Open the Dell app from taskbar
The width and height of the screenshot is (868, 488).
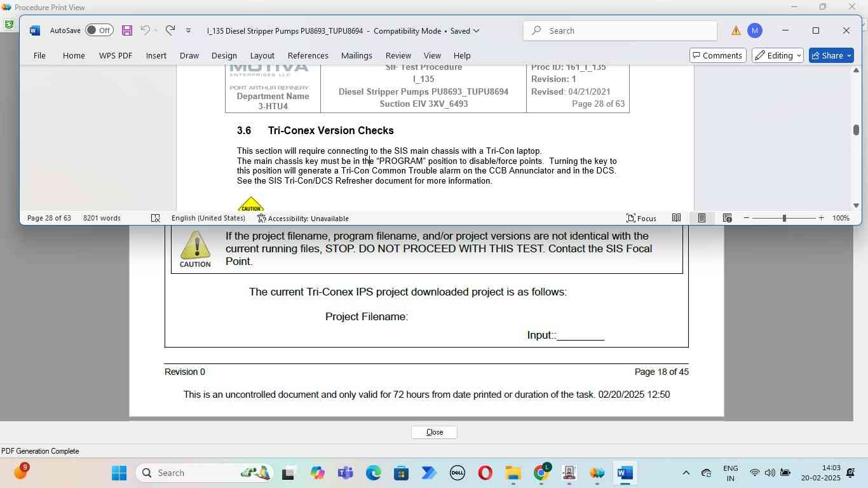coord(457,473)
